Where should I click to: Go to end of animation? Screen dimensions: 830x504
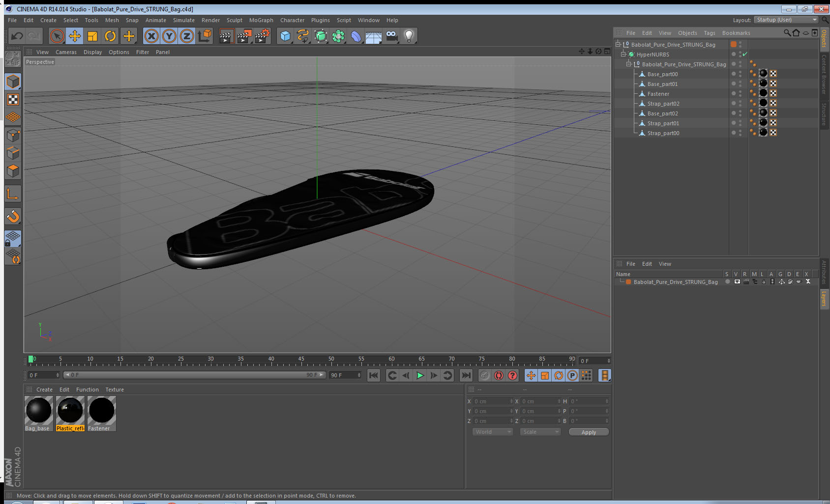466,375
